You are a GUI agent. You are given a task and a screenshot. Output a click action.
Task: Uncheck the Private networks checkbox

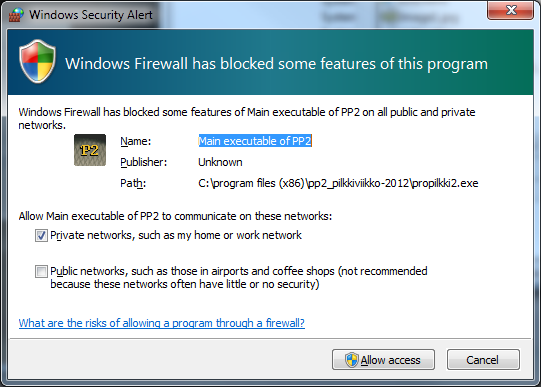[x=41, y=236]
